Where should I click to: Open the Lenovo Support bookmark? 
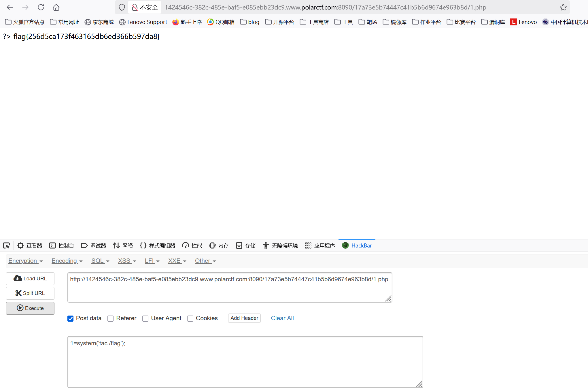click(143, 22)
